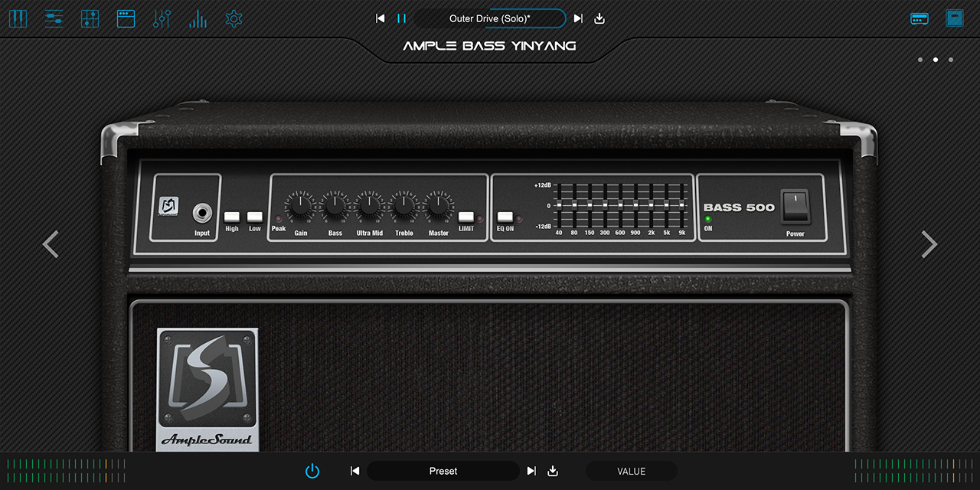The width and height of the screenshot is (980, 490).
Task: Click the 600 Hz EQ slider
Action: click(620, 205)
